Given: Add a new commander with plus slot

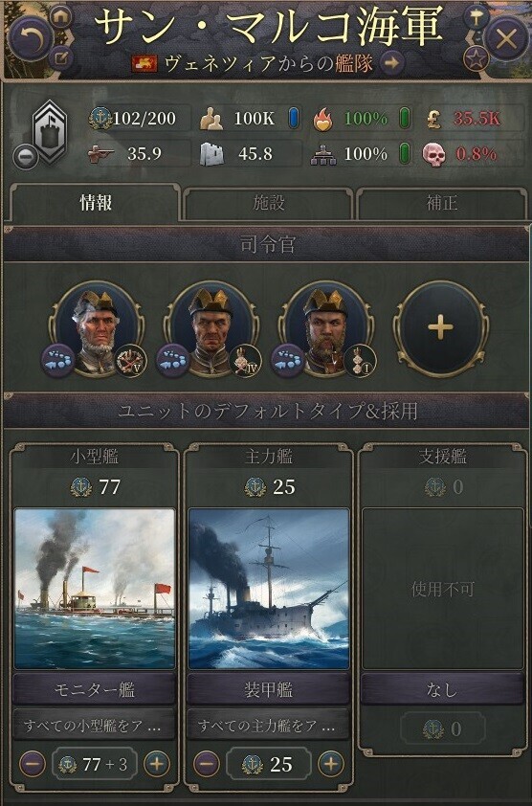Looking at the screenshot, I should click(441, 328).
